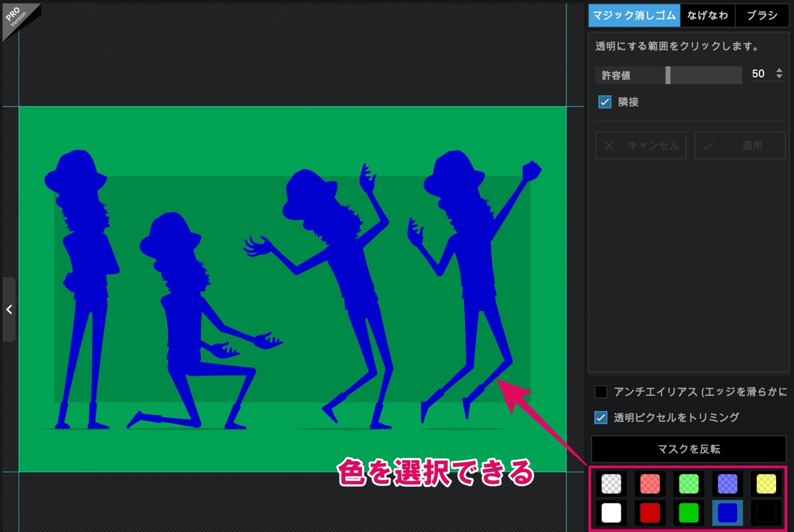
Task: Enable the アンチエイリアス checkbox
Action: (601, 392)
